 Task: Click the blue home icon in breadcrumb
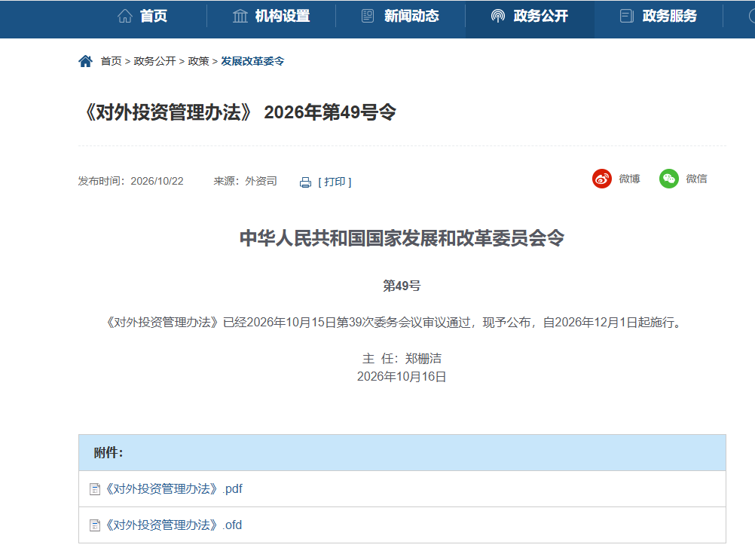85,61
